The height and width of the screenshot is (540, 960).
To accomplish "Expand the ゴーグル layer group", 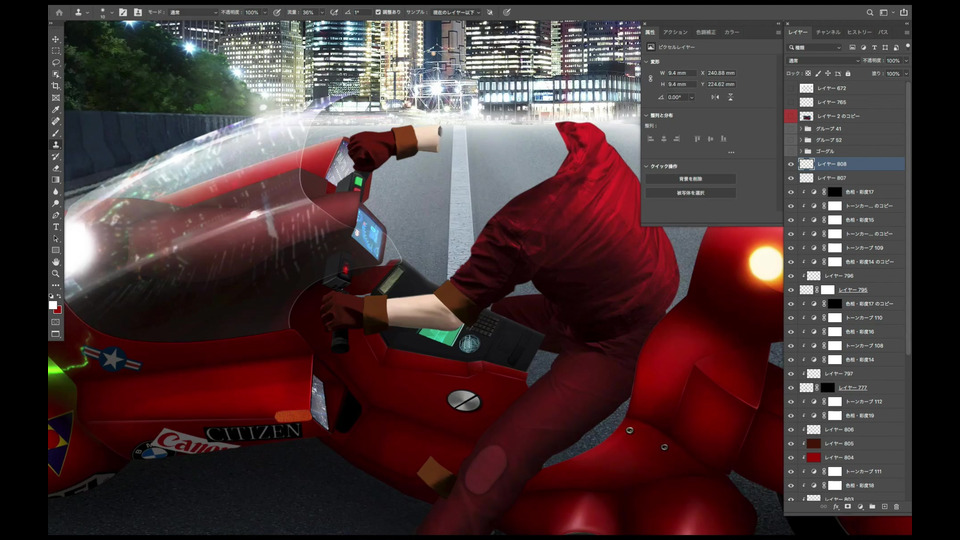I will tap(803, 151).
